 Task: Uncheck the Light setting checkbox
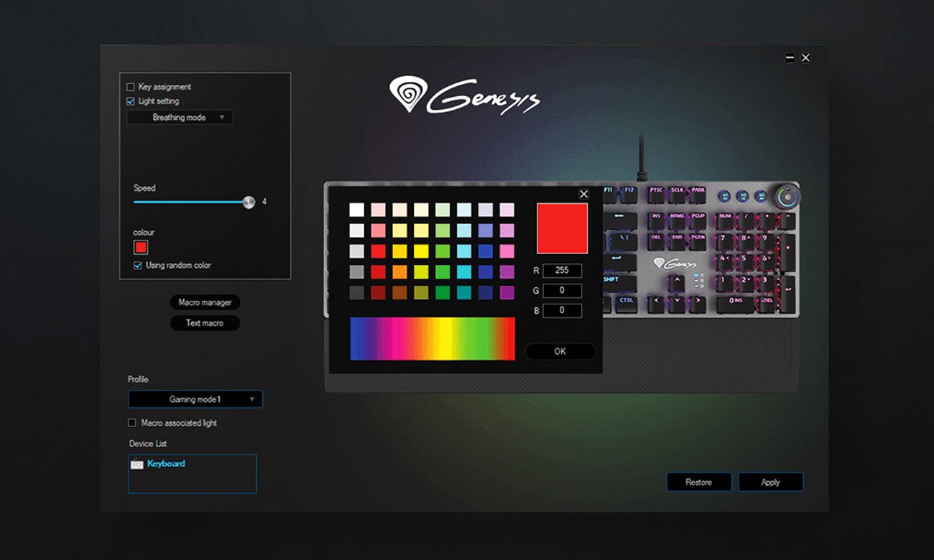[131, 101]
